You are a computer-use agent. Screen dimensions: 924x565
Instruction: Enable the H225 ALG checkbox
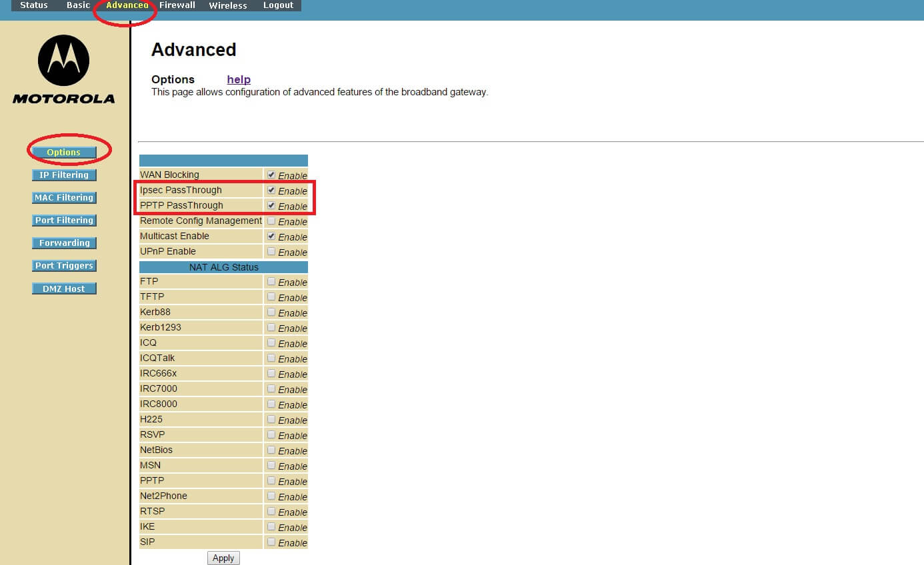click(x=271, y=419)
